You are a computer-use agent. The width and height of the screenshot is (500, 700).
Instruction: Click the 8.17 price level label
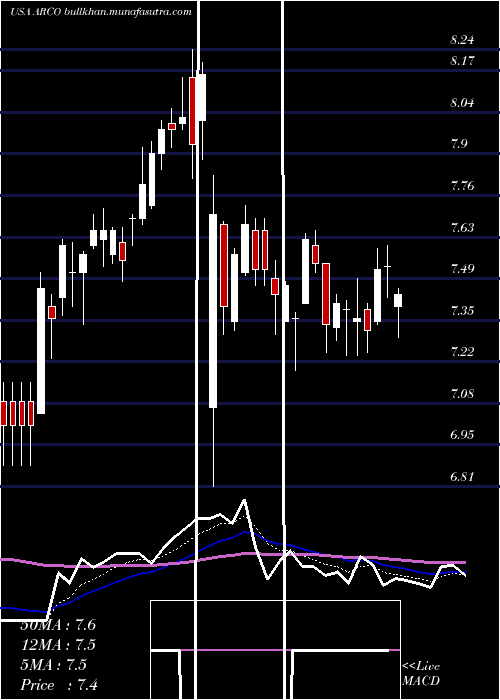point(462,61)
